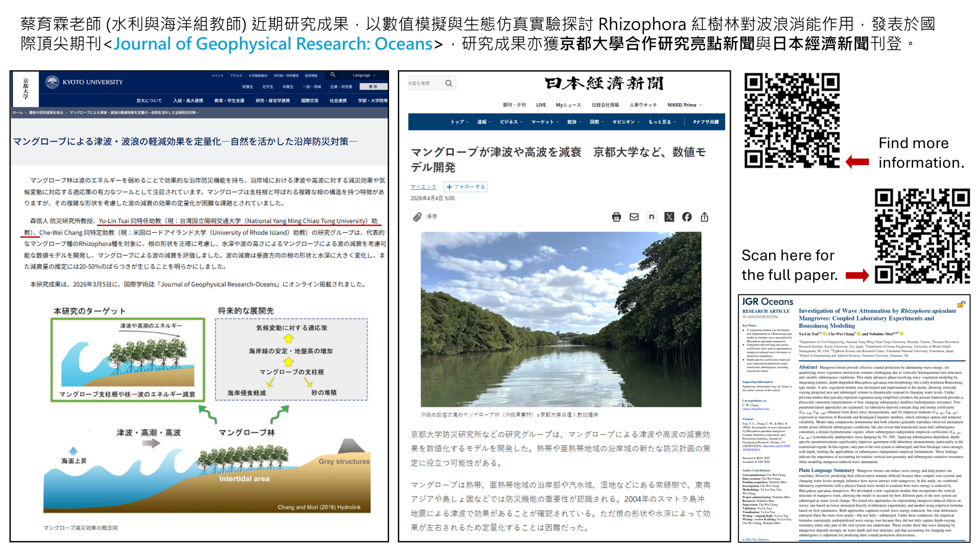Expand the もっと見る menu in Nikkei navigation

point(662,122)
